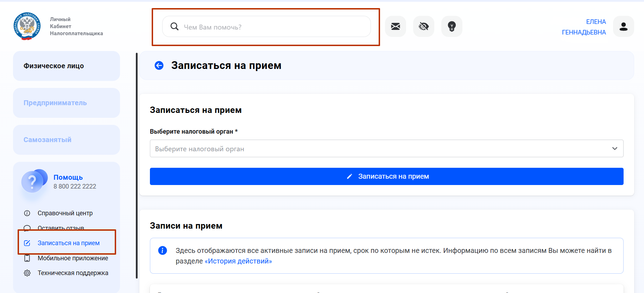Viewport: 644px width, 293px height.
Task: Open 'Мобильное приложение' menu item
Action: (73, 258)
